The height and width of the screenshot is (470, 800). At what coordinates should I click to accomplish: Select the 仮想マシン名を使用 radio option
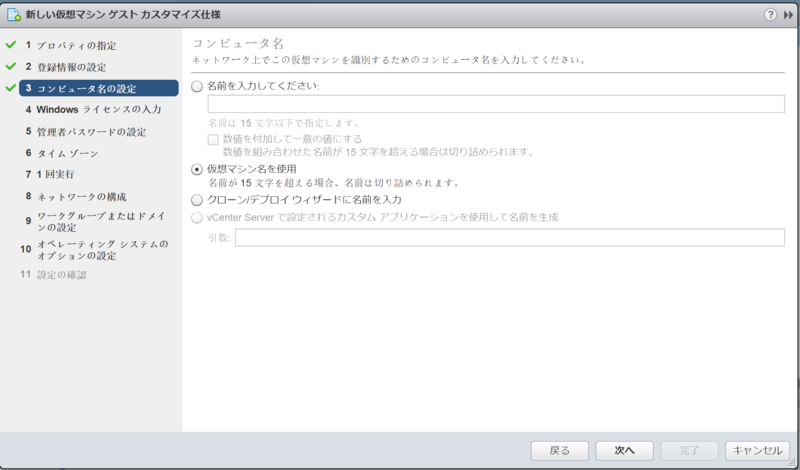(197, 169)
